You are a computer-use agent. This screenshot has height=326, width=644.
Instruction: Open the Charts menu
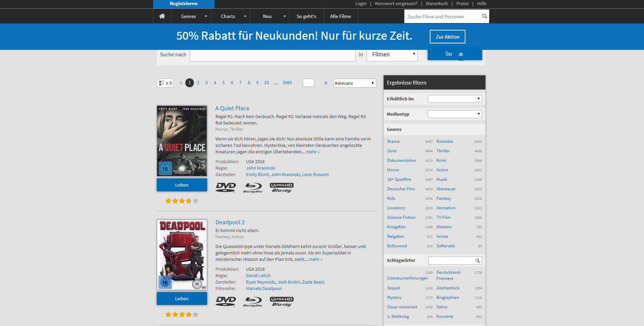pos(231,16)
